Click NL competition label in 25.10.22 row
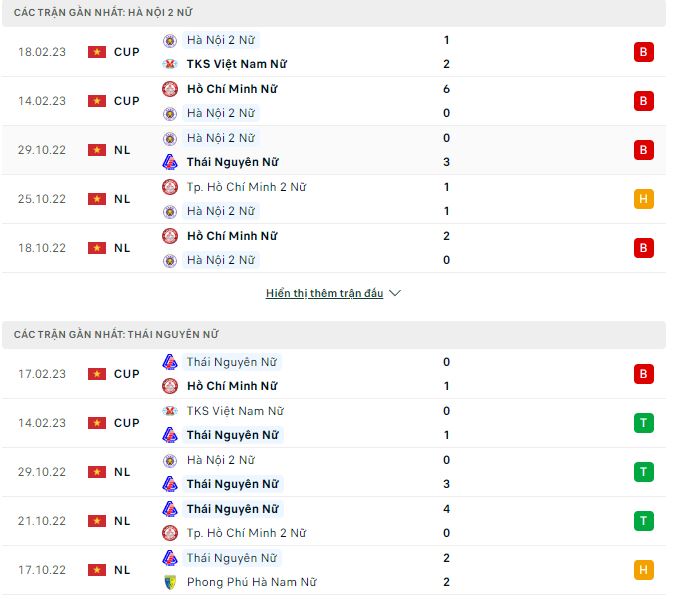 click(x=122, y=199)
